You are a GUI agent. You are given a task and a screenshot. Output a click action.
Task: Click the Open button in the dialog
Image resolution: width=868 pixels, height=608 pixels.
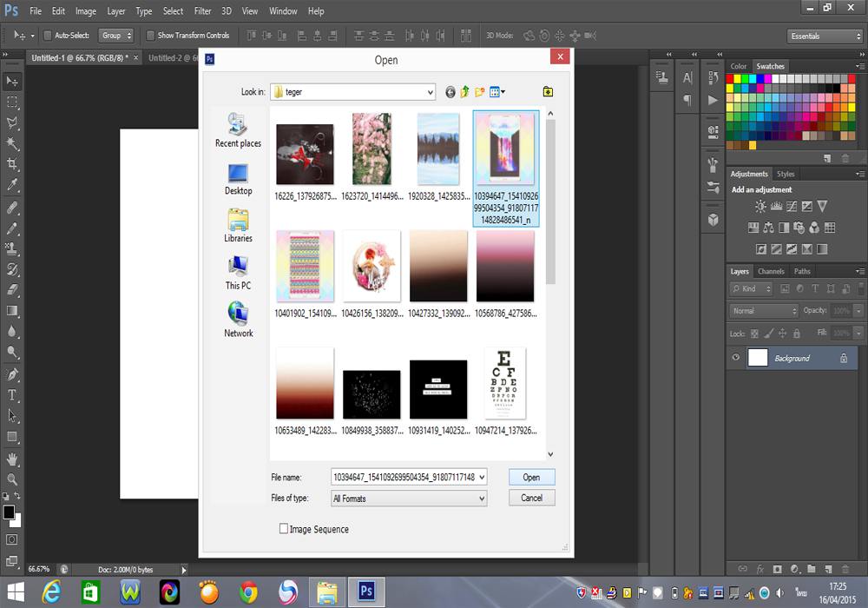[x=531, y=477]
